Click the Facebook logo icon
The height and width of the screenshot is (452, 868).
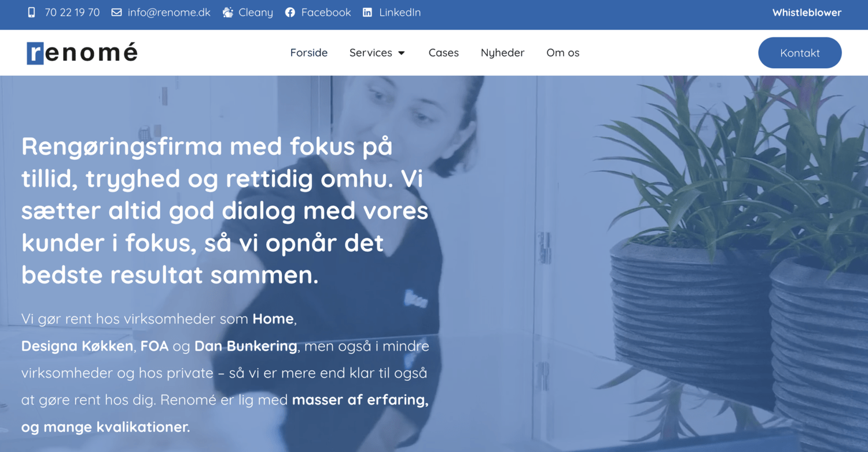click(x=290, y=12)
